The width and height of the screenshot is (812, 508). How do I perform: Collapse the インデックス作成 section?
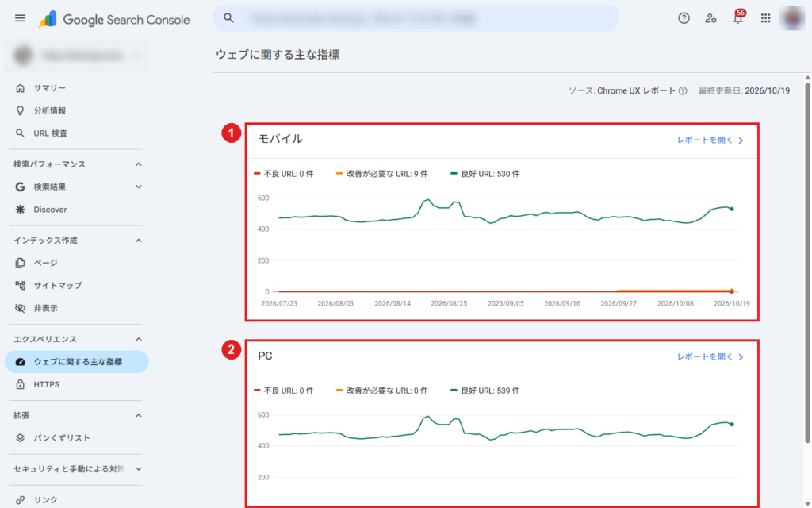139,241
